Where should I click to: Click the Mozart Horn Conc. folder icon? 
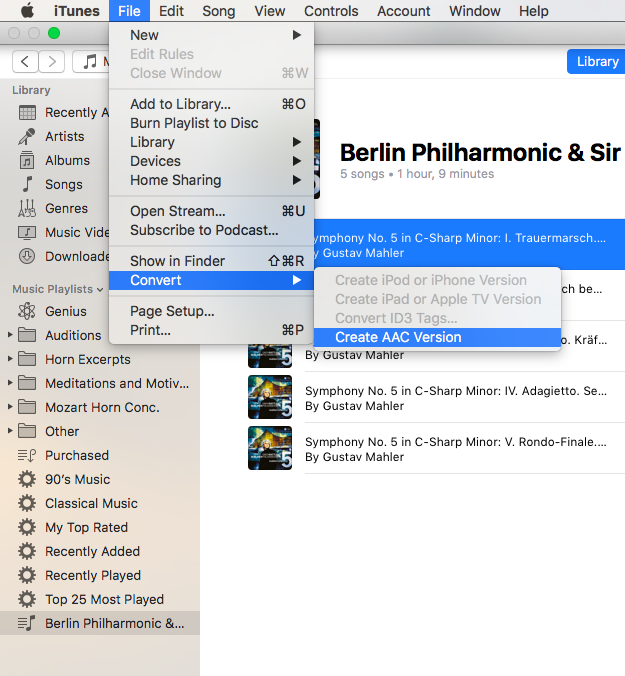click(x=27, y=407)
